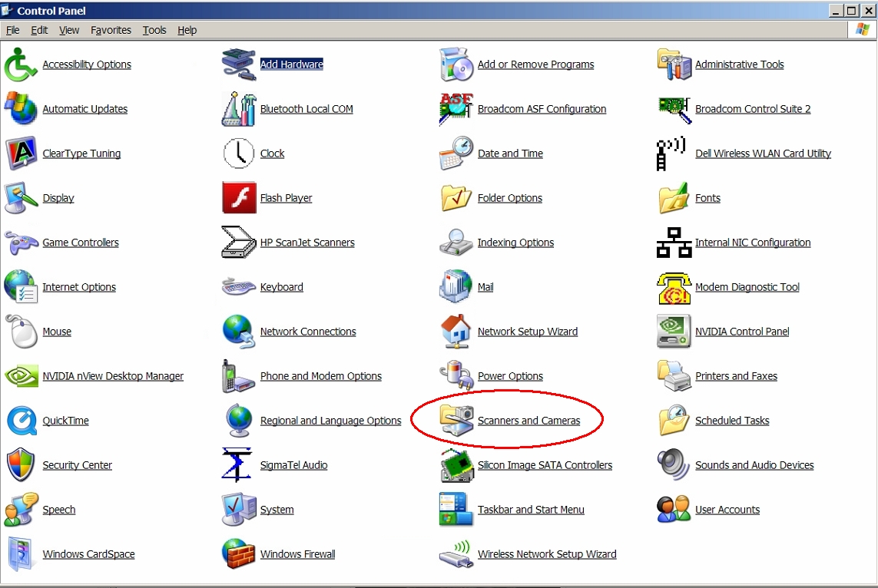Open the Tools menu
The width and height of the screenshot is (878, 588).
point(154,30)
